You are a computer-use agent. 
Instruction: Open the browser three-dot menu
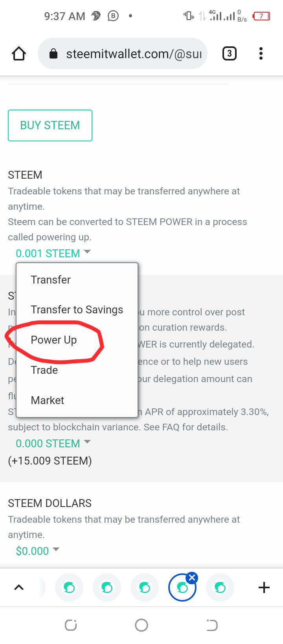tap(261, 53)
